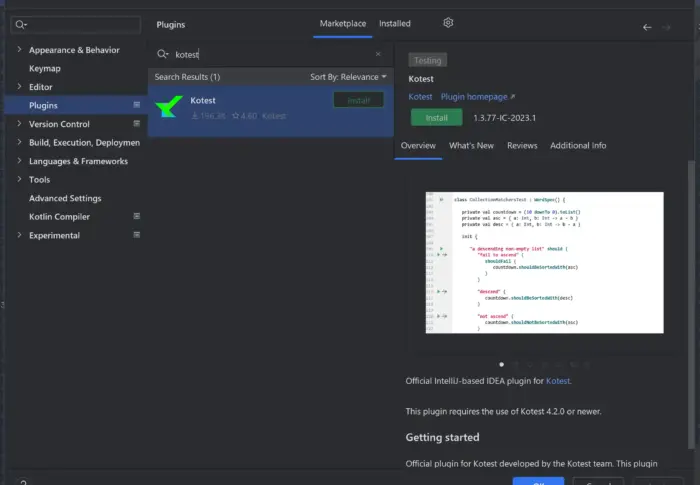The image size is (700, 485).
Task: Expand Appearance & Behavior tree node
Action: 19,50
